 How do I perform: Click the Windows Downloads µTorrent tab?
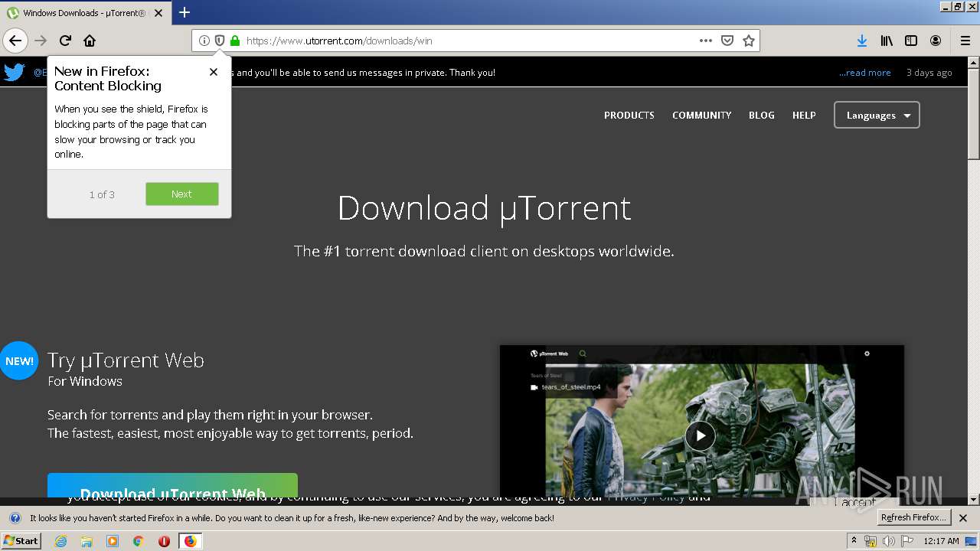84,13
